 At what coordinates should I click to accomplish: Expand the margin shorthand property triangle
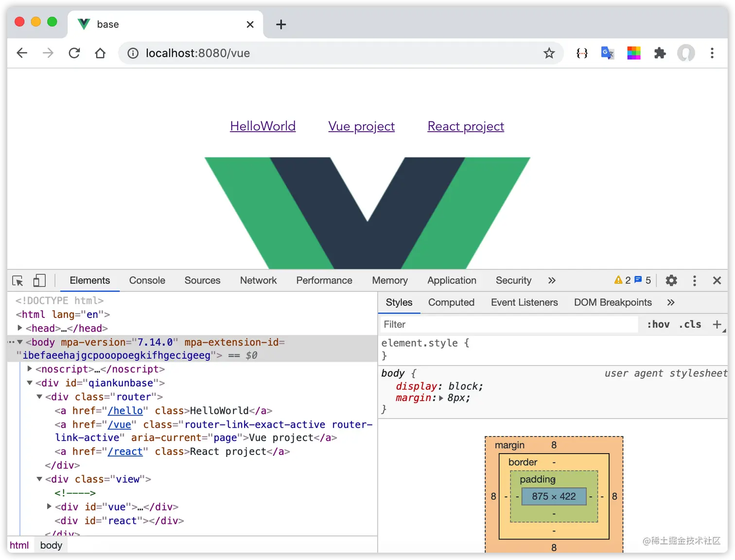point(441,398)
